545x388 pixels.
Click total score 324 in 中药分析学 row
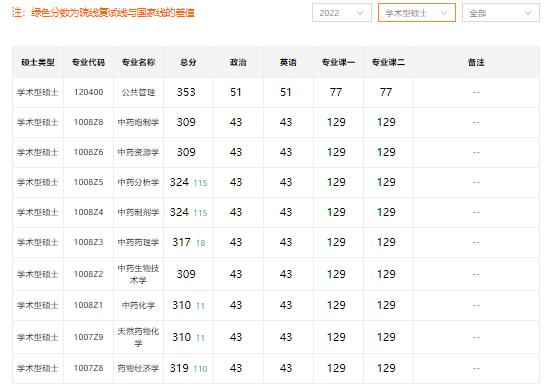pos(179,182)
